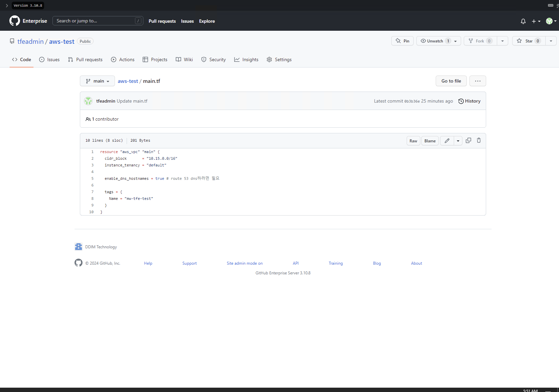Viewport: 559px width, 392px height.
Task: Expand the top-left chevron arrow
Action: click(7, 5)
